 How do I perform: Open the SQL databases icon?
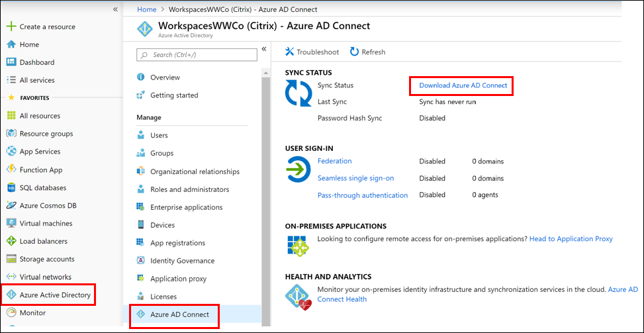pyautogui.click(x=11, y=187)
